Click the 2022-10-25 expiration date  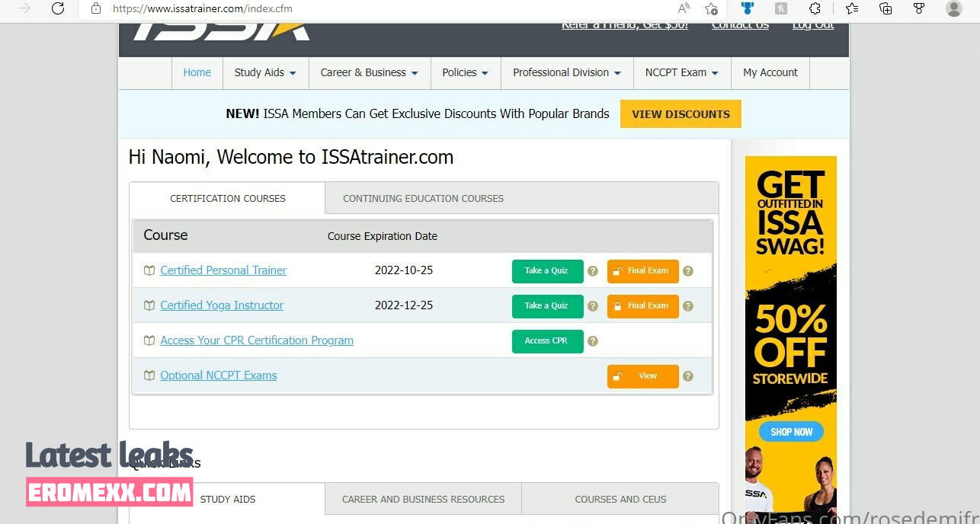(x=404, y=270)
